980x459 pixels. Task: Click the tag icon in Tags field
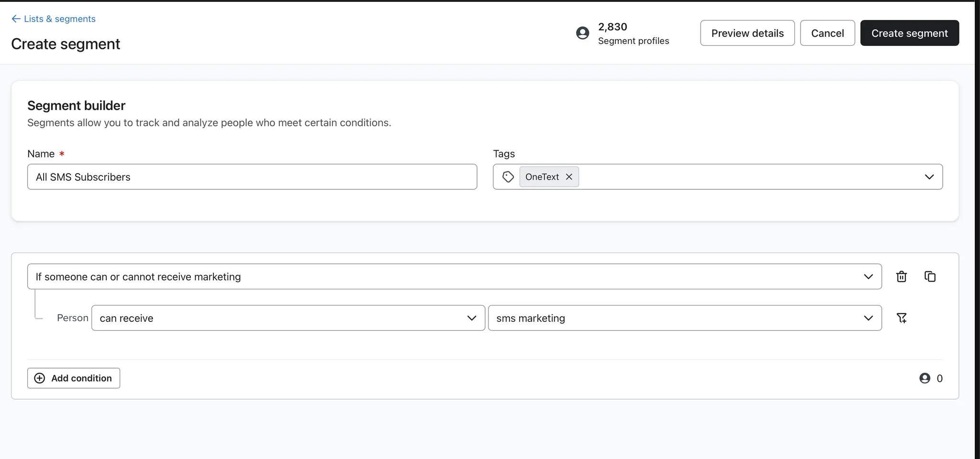tap(508, 177)
